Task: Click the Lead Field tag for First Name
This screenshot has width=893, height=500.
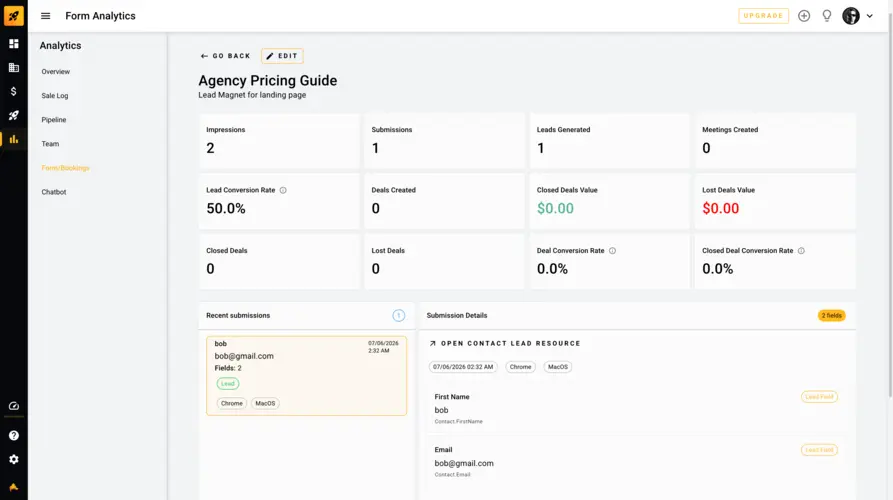Action: pos(819,397)
